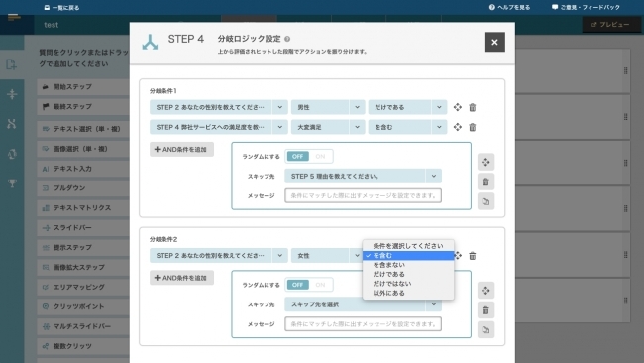The height and width of the screenshot is (363, 644).
Task: Add 画像拡大ステップ question type
Action: (83, 267)
